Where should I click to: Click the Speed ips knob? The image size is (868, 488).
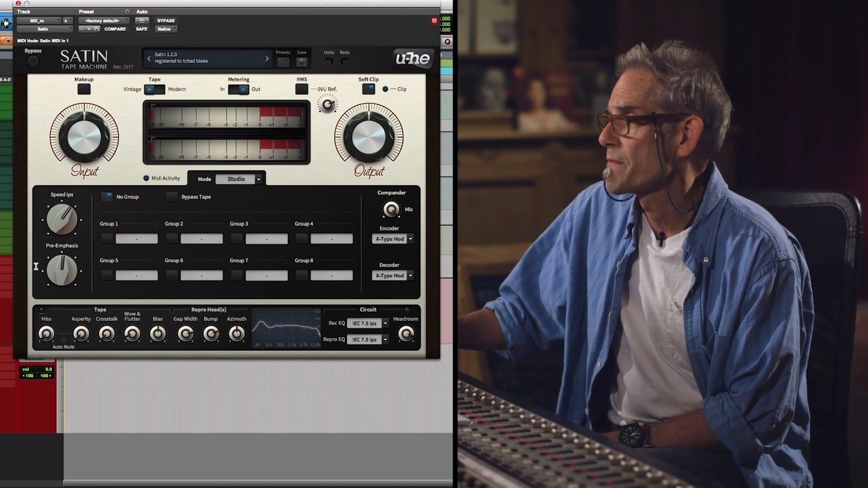tap(62, 220)
